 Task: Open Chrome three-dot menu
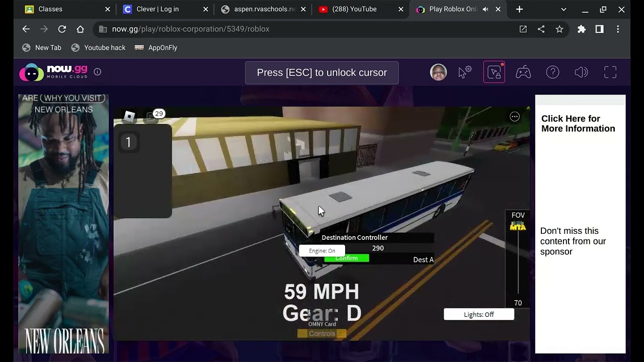[x=618, y=29]
